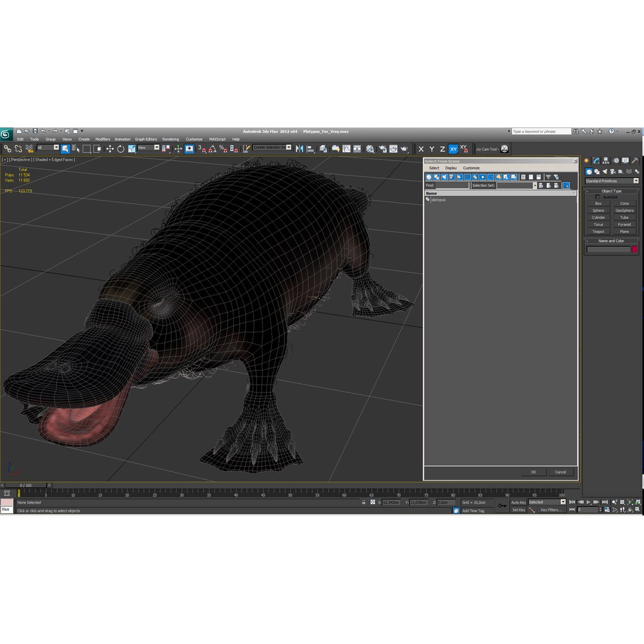The height and width of the screenshot is (644, 644).
Task: Toggle Percent Snap icon
Action: (223, 148)
